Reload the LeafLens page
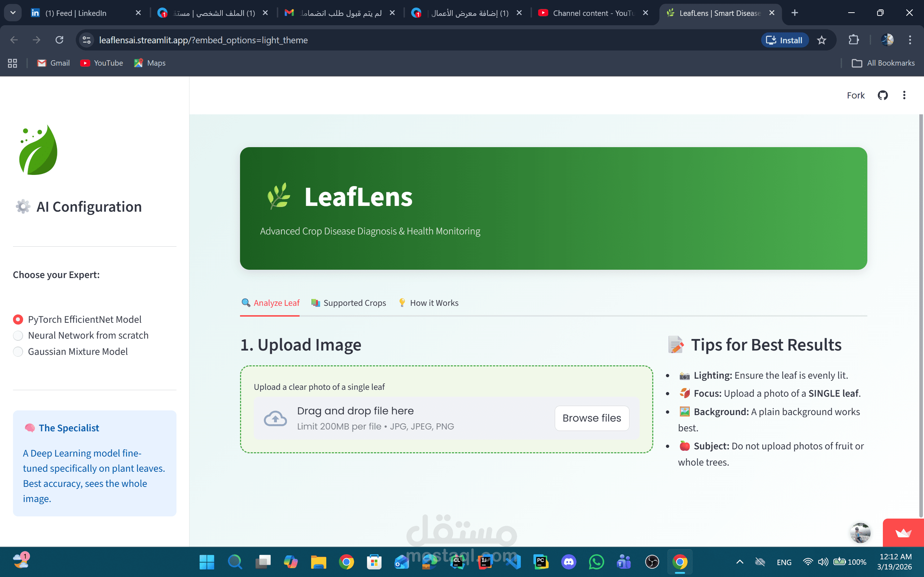Image resolution: width=924 pixels, height=577 pixels. pyautogui.click(x=59, y=40)
